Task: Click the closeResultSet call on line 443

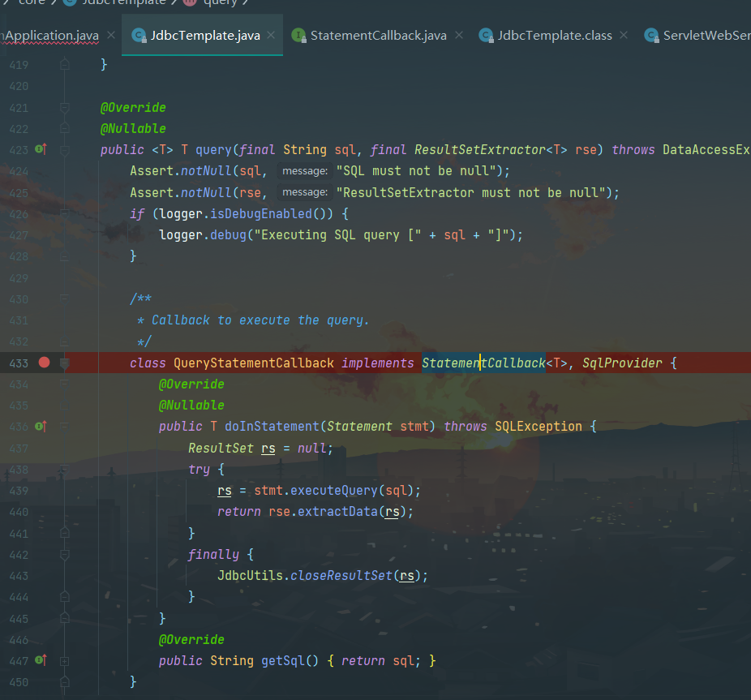Action: 341,575
